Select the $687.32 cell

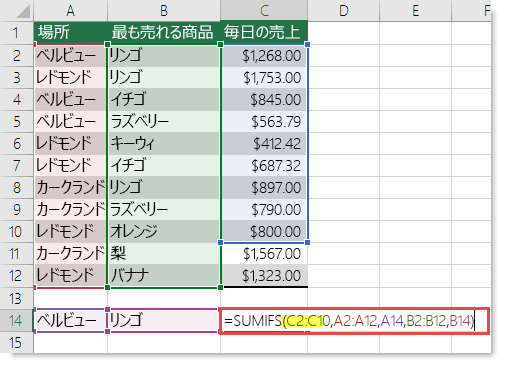264,165
